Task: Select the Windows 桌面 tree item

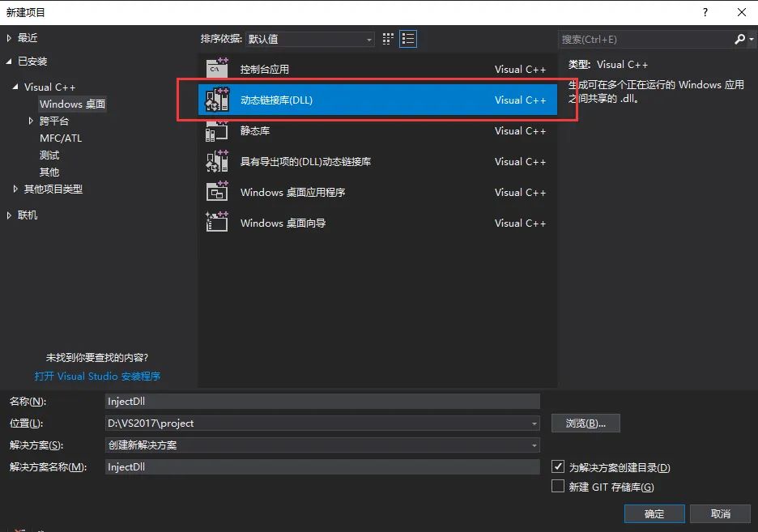Action: point(73,104)
